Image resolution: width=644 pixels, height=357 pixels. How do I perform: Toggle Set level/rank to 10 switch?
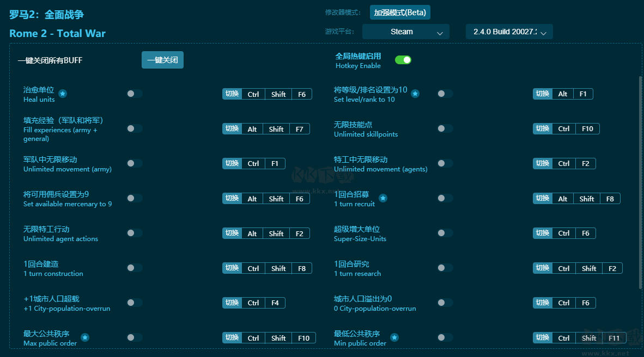[445, 94]
